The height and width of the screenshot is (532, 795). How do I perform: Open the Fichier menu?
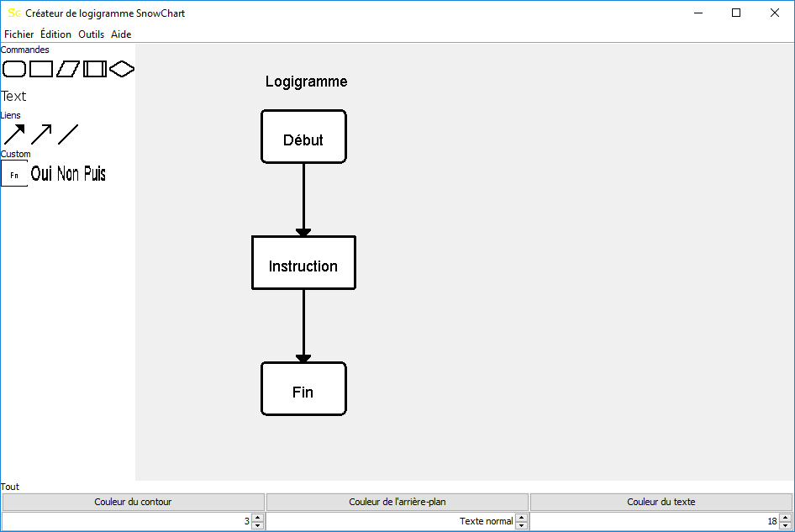coord(18,34)
